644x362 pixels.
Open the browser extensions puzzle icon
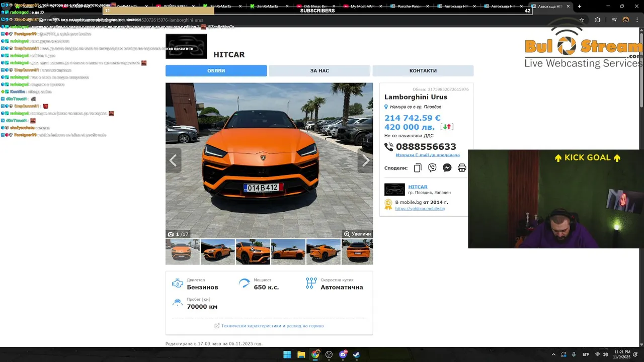tap(598, 20)
